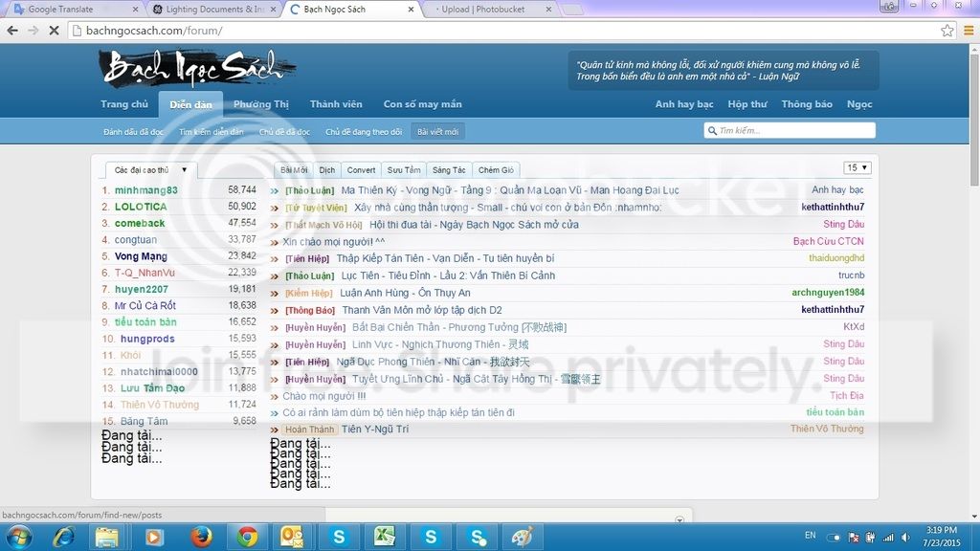Open the Chrome menu (hamburger icon)

pyautogui.click(x=967, y=31)
